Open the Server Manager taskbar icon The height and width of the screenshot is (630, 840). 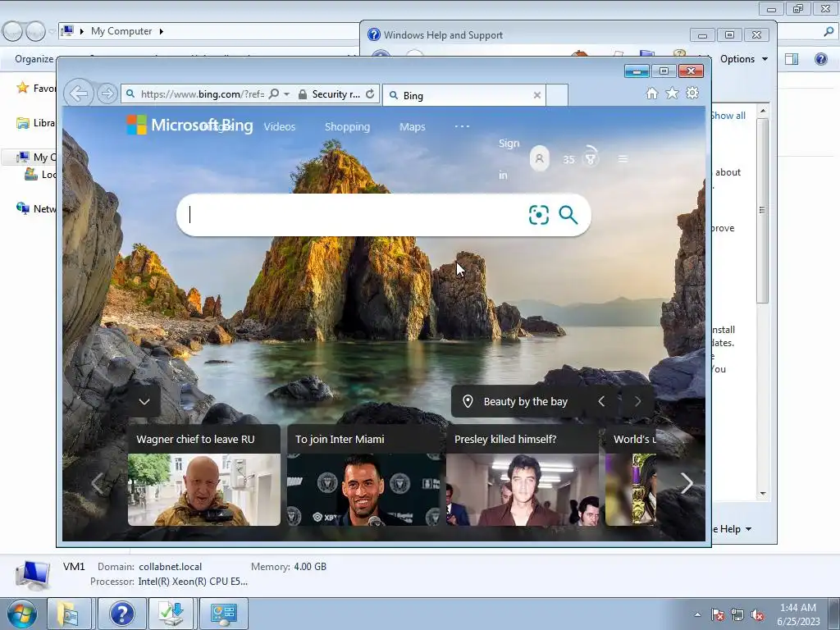coord(223,614)
